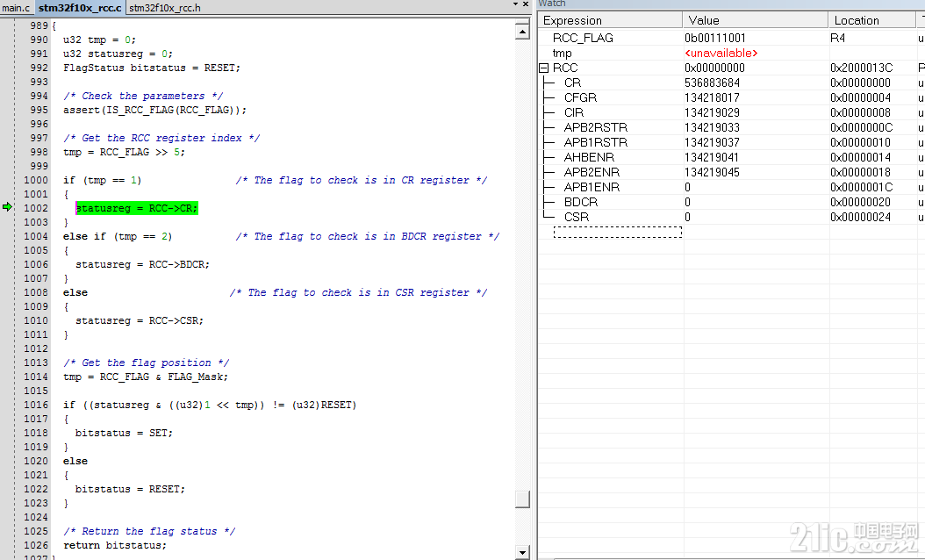Click the Expression column header
This screenshot has width=925, height=560.
[x=610, y=20]
